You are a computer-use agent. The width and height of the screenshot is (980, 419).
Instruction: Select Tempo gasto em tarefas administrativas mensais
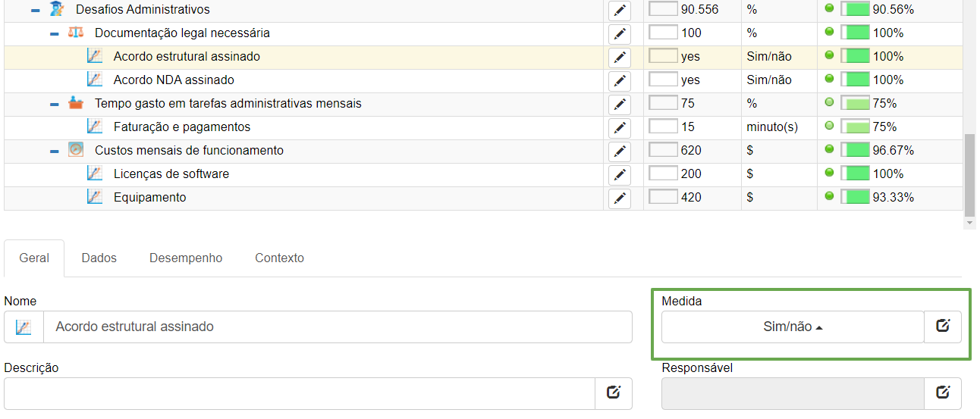228,104
